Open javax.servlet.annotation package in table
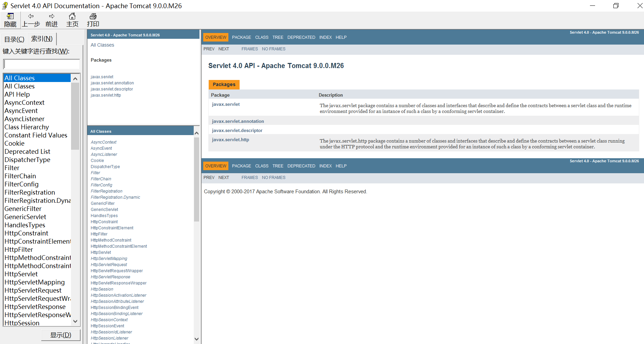644x344 pixels. (238, 121)
